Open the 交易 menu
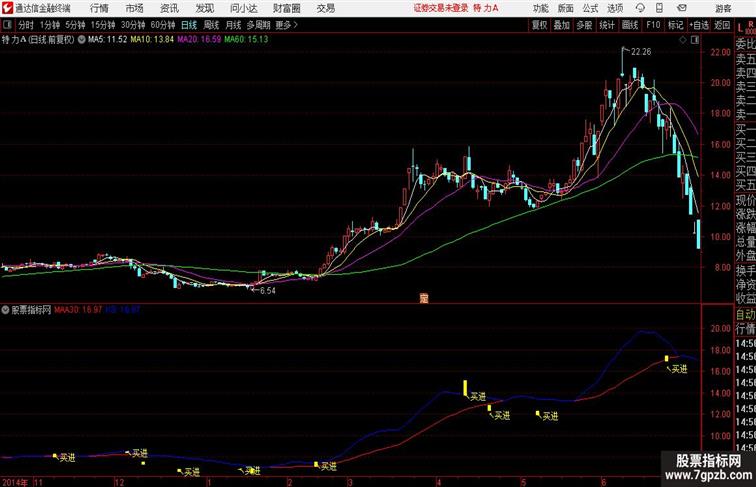This screenshot has height=487, width=756. point(325,8)
